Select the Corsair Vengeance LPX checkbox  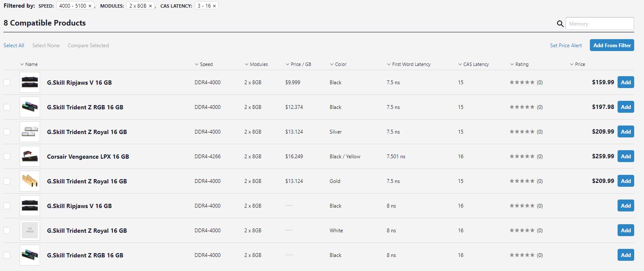point(7,157)
